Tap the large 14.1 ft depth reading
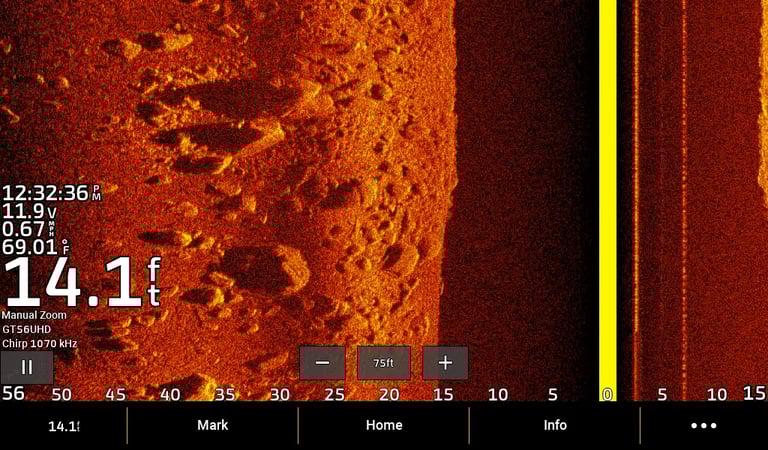This screenshot has height=450, width=768. tap(82, 283)
